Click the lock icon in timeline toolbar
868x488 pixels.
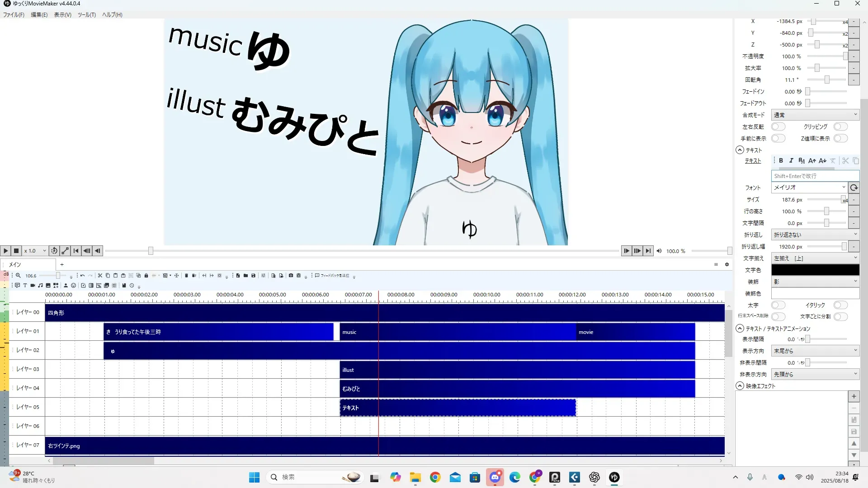pyautogui.click(x=146, y=276)
